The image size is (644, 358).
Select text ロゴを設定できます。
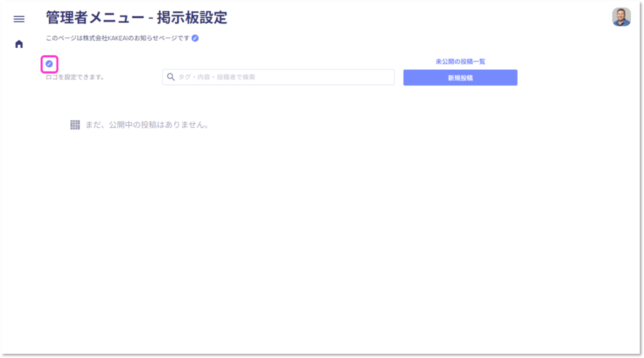[75, 77]
